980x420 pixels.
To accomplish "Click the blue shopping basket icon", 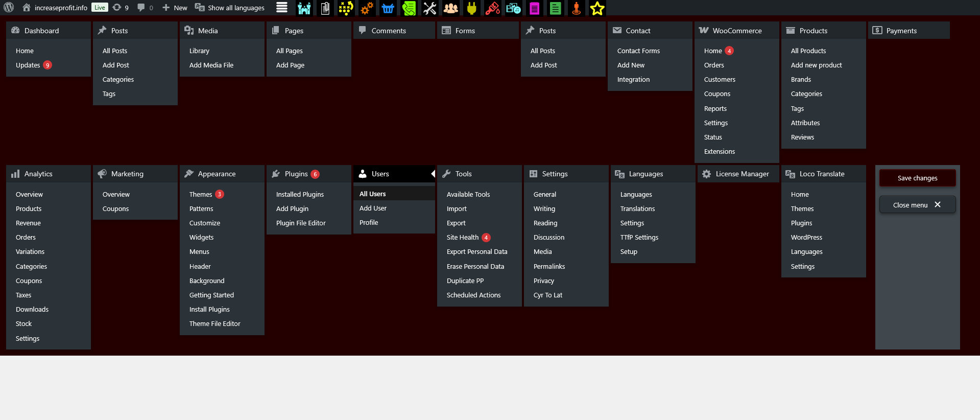I will (x=388, y=8).
